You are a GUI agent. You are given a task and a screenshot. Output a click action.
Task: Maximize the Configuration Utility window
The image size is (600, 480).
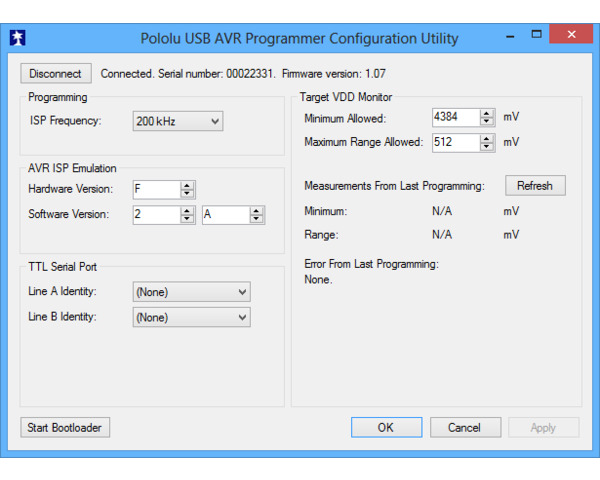click(x=536, y=34)
